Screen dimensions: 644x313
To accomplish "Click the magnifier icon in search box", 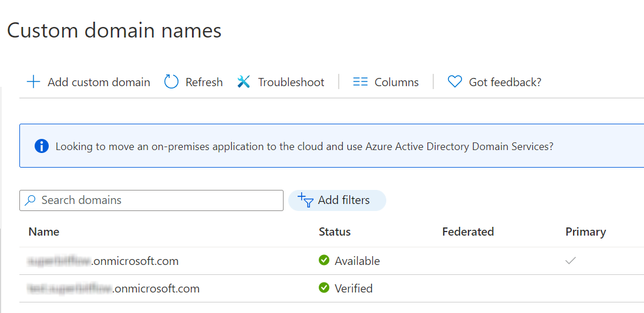I will click(x=30, y=200).
